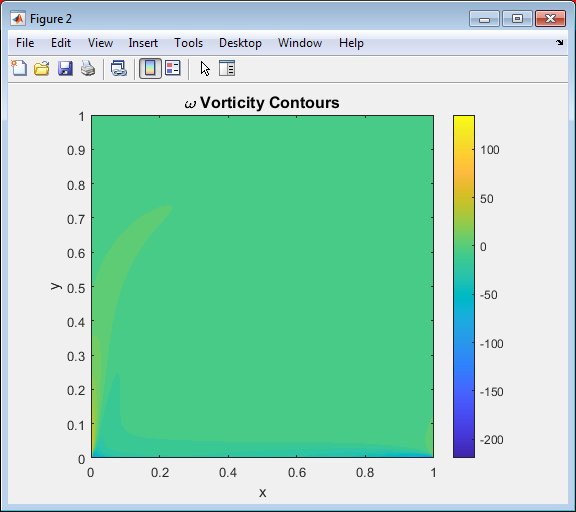This screenshot has width=576, height=512.
Task: Click the colorbar tick label -200
Action: click(x=492, y=440)
